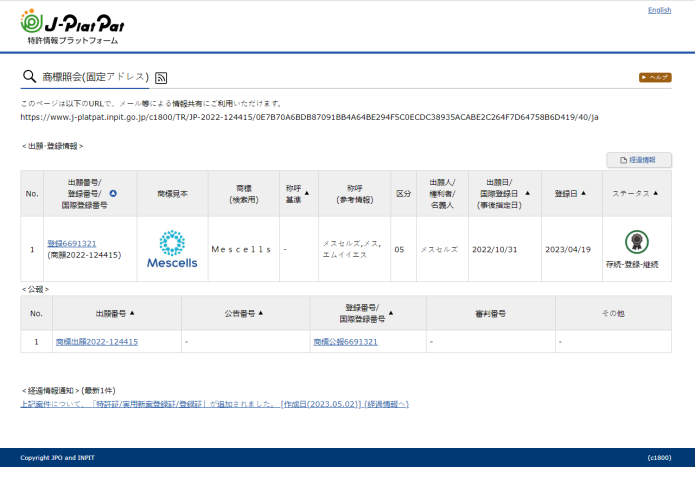Viewport: 695px width, 480px height.
Task: Open the 経過情報 button
Action: click(639, 160)
